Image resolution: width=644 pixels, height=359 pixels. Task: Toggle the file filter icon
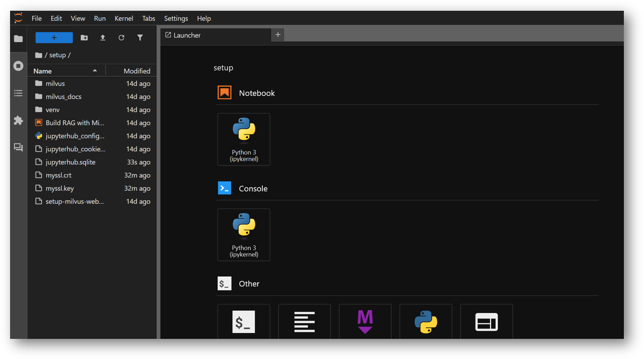pos(140,38)
